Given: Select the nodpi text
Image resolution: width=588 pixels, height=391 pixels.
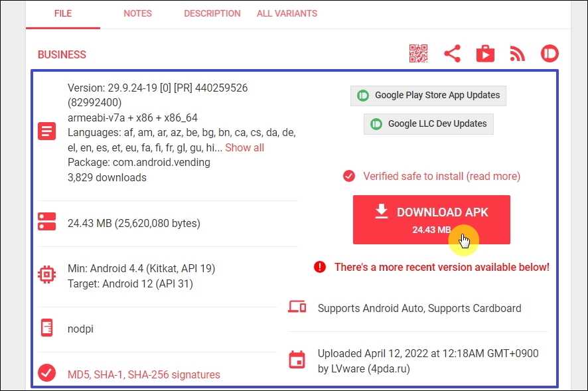Looking at the screenshot, I should point(80,329).
